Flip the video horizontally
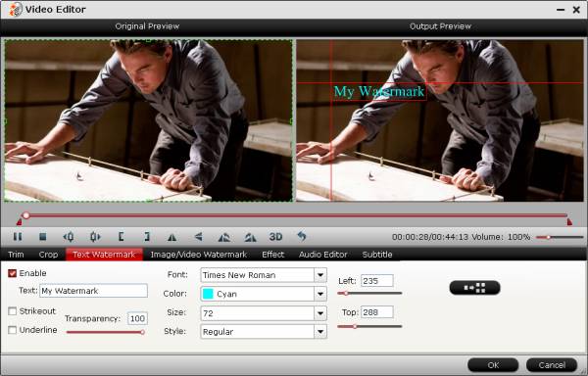 [171, 237]
